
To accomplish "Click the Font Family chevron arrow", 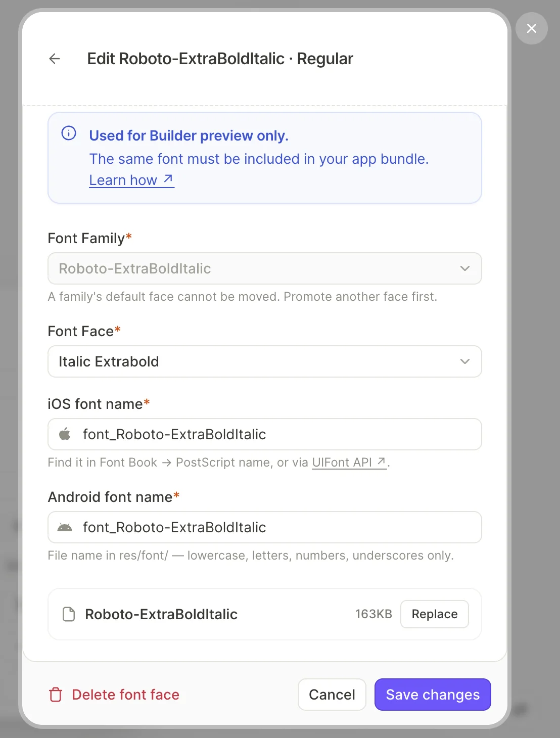I will click(465, 268).
